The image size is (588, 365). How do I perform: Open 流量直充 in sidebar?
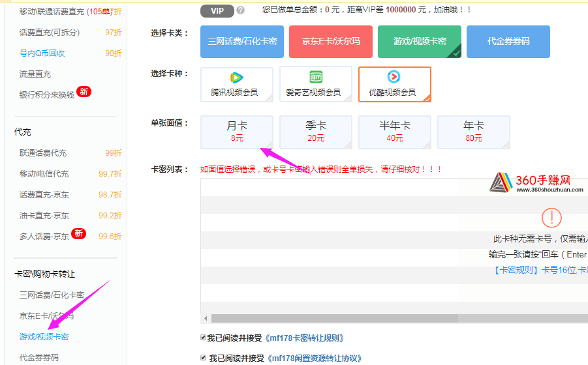35,74
